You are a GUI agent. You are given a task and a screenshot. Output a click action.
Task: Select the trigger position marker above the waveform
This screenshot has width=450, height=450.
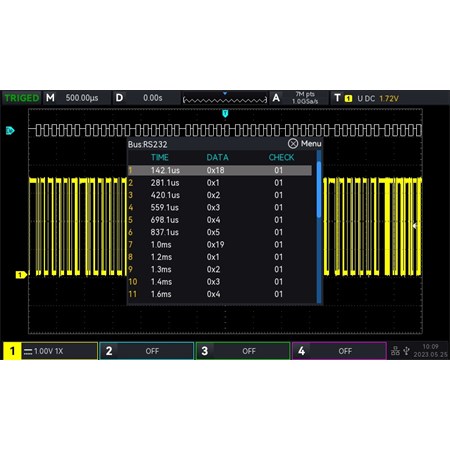(225, 114)
